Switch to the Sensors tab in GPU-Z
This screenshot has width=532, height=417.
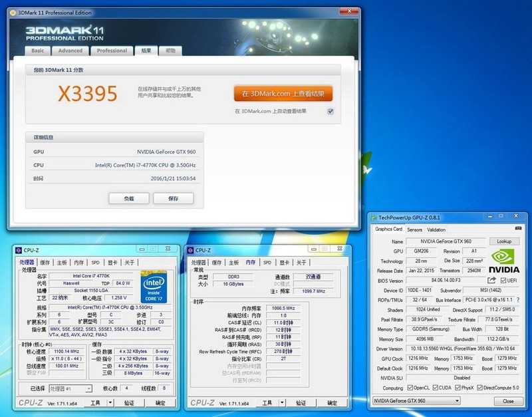pos(415,229)
